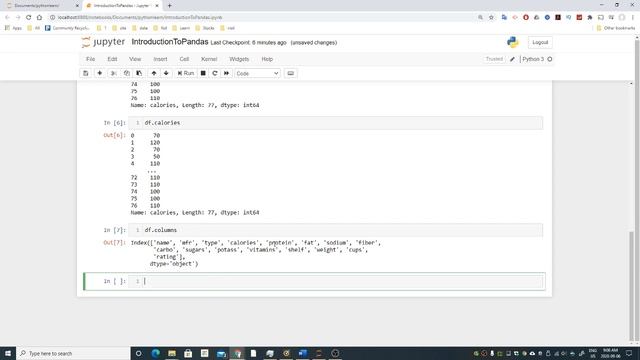
Task: Bookmark this page with the star icon
Action: point(491,17)
